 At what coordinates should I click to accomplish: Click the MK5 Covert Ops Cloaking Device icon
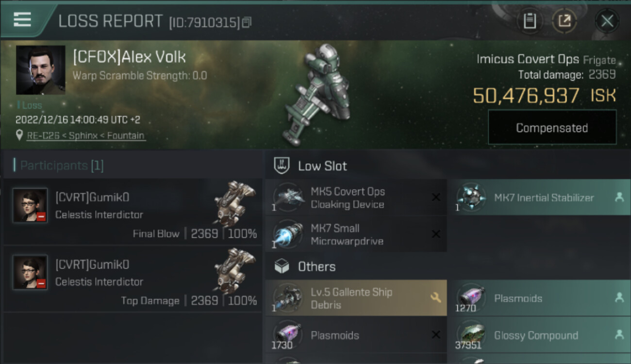coord(288,198)
